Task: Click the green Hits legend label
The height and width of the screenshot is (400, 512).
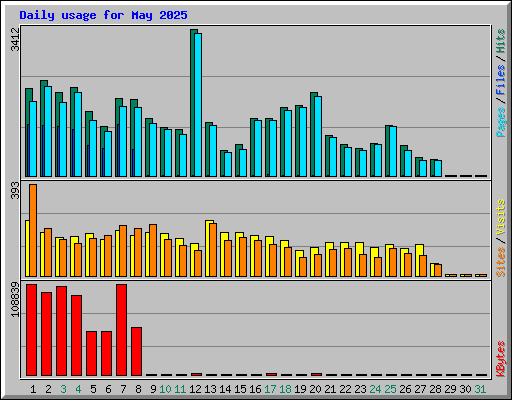Action: pyautogui.click(x=501, y=42)
